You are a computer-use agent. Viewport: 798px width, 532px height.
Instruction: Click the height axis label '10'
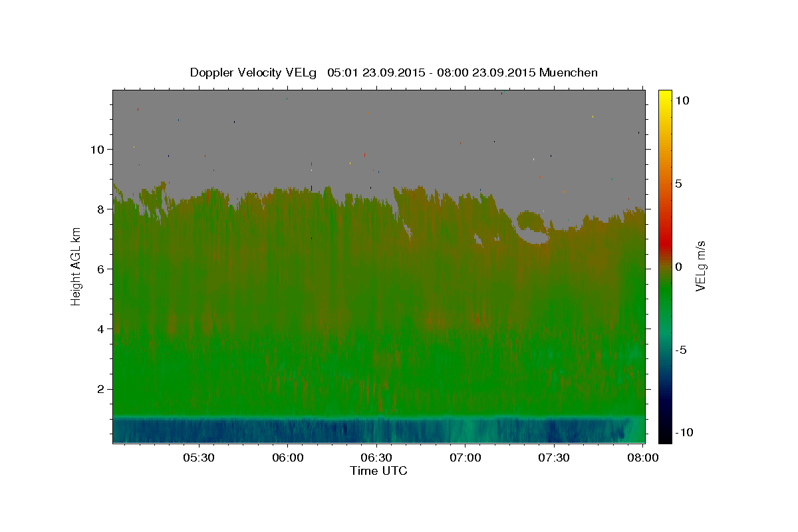coord(98,149)
